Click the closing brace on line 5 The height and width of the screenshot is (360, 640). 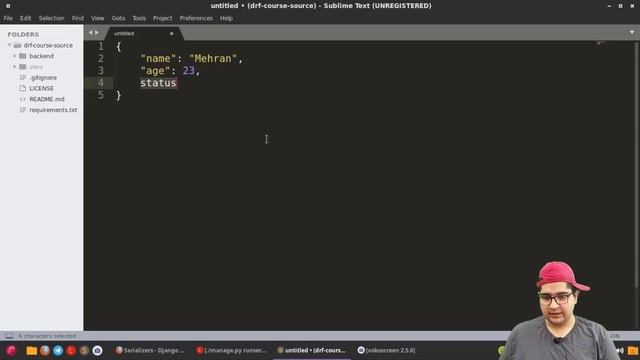[119, 96]
